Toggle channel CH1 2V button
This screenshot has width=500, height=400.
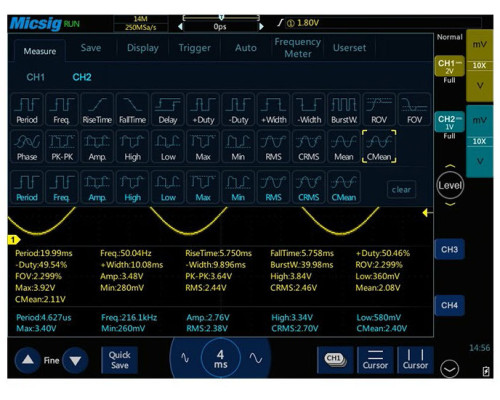[449, 66]
